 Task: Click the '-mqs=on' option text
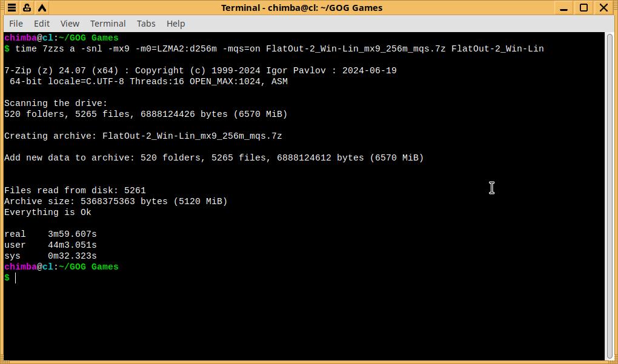pos(241,49)
